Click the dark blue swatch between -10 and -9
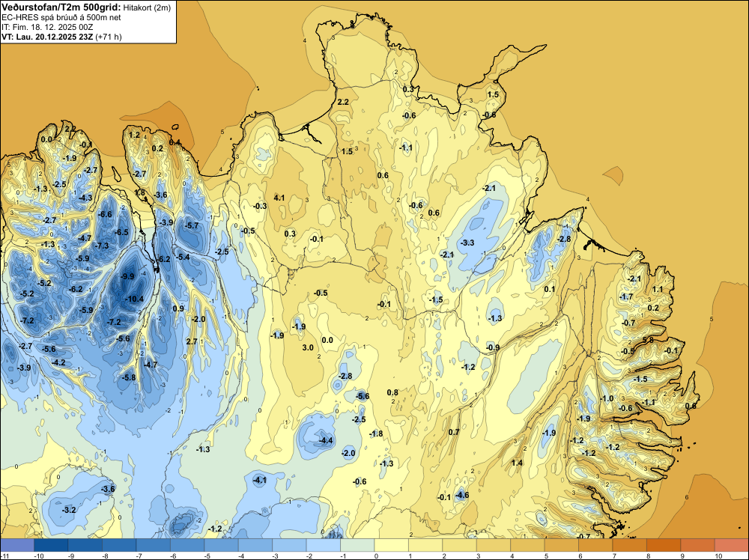This screenshot has height=560, width=749. [x=51, y=545]
